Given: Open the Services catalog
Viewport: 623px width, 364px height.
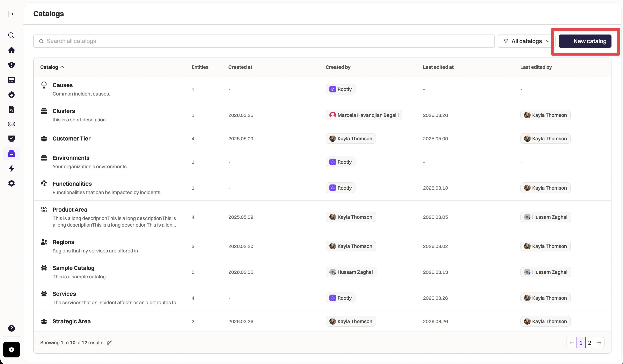Looking at the screenshot, I should (x=64, y=294).
